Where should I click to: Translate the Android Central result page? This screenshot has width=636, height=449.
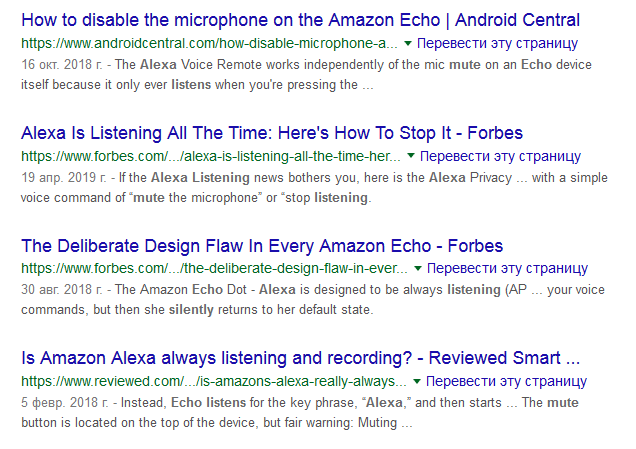pos(497,44)
